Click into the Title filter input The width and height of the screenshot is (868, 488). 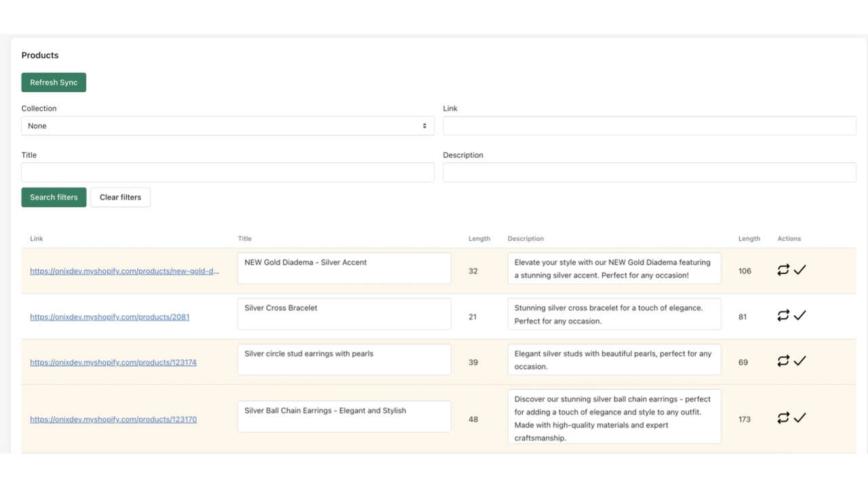coord(228,172)
